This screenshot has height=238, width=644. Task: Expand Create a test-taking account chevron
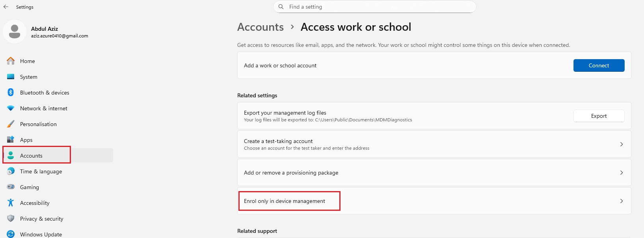(621, 144)
